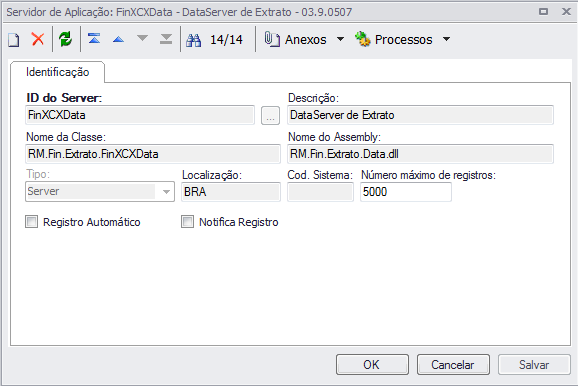578x386 pixels.
Task: Click the Anexos paperclip icon
Action: (x=272, y=39)
